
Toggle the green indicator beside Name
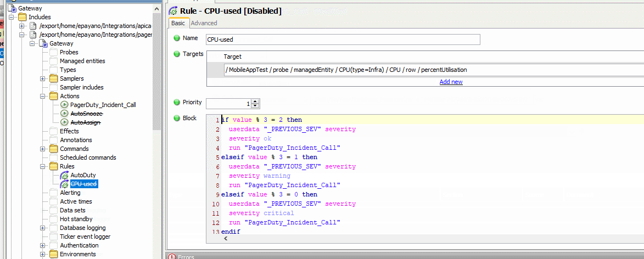tap(177, 38)
